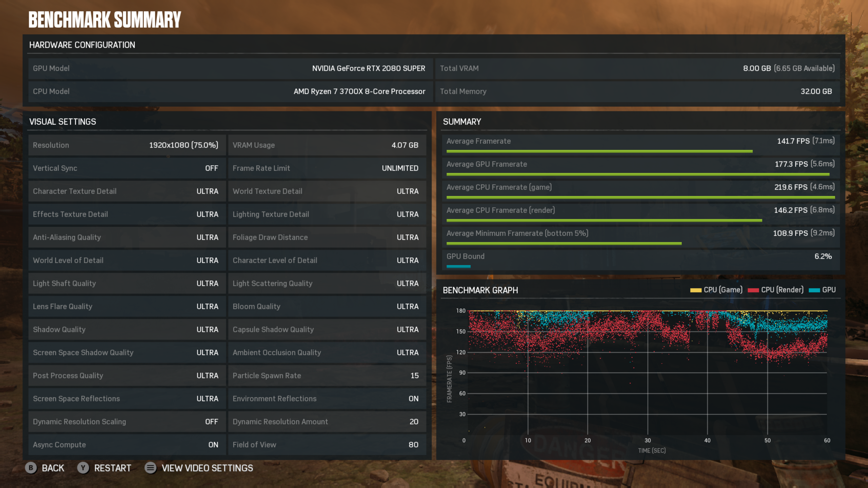Click the Y button icon beside Restart
This screenshot has width=868, height=488.
[83, 468]
